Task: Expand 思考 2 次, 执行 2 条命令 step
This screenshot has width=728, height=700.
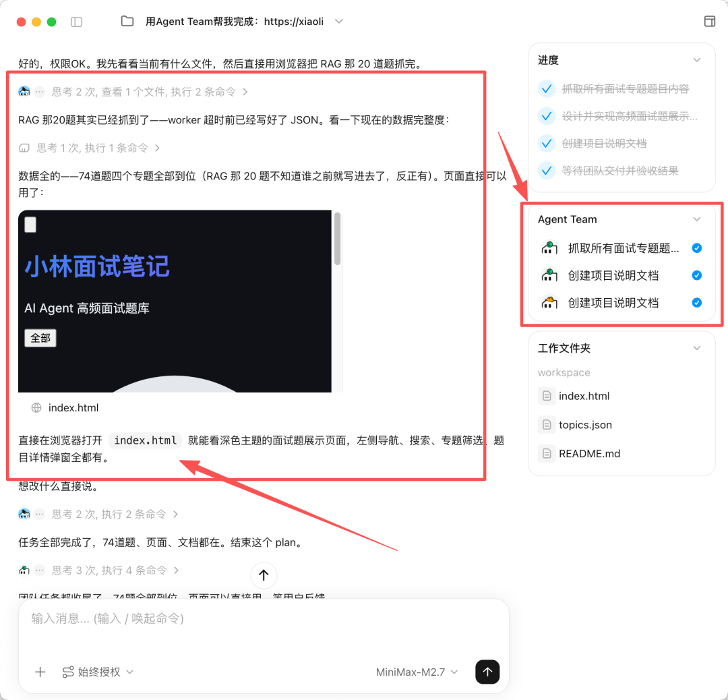Action: 115,514
